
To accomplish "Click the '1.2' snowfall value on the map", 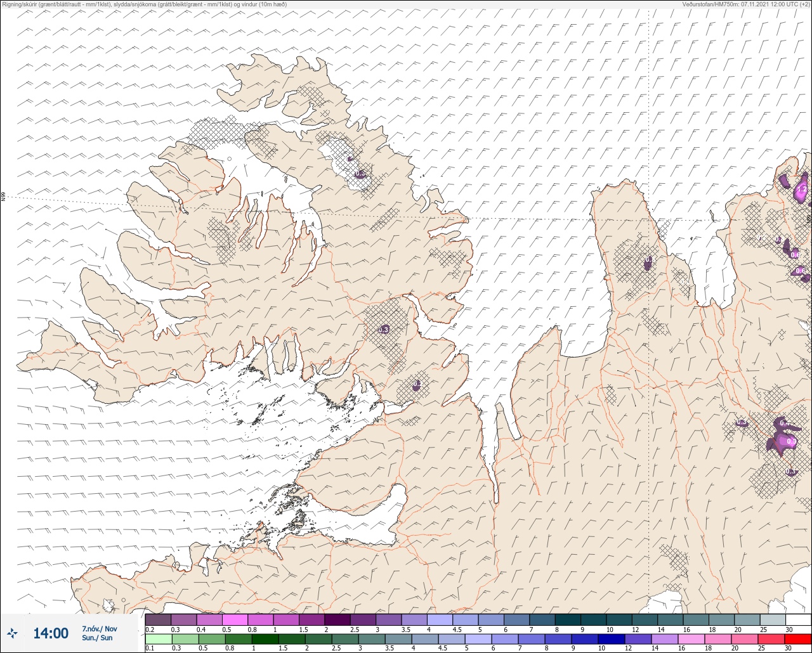I will coord(801,189).
